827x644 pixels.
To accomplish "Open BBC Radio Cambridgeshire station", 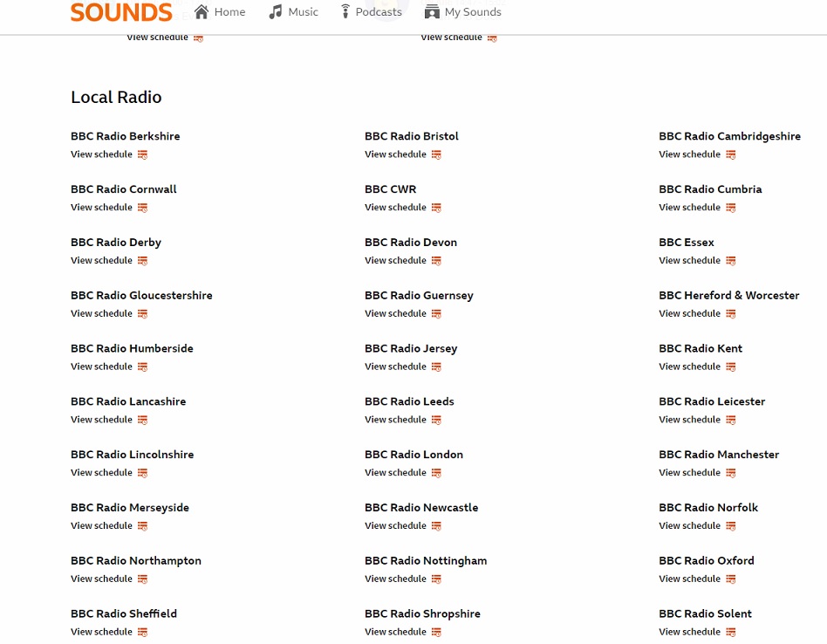I will pyautogui.click(x=729, y=136).
